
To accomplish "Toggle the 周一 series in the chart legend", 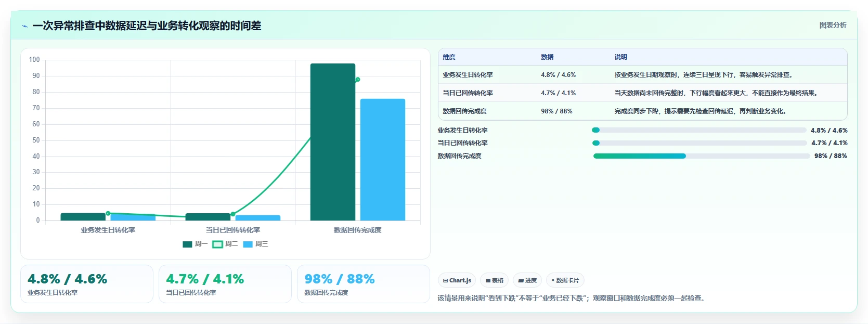I will click(195, 244).
